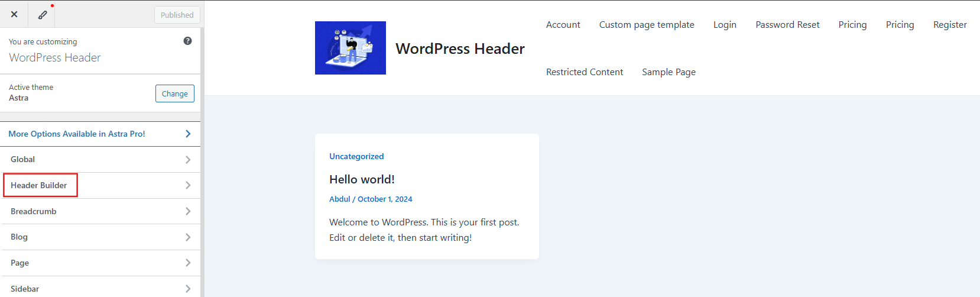The width and height of the screenshot is (980, 297).
Task: Open the Register page link
Action: (950, 25)
